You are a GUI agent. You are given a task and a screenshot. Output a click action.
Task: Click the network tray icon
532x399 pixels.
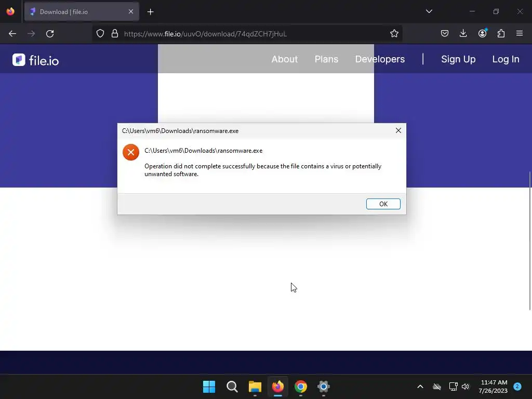click(x=453, y=387)
